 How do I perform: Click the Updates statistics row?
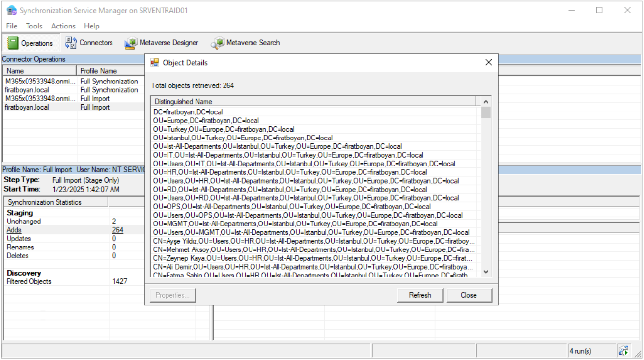coord(74,239)
